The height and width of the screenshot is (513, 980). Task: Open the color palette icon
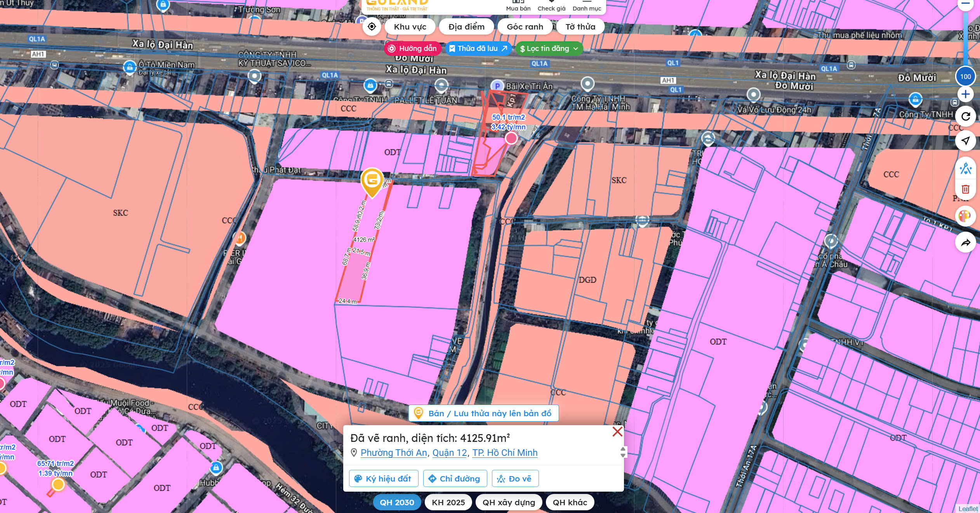point(965,216)
